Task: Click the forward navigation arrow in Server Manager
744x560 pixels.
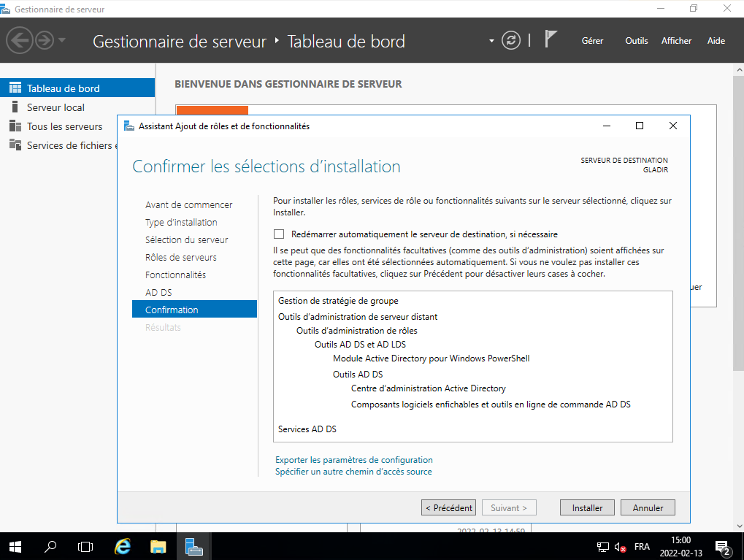Action: (x=45, y=40)
